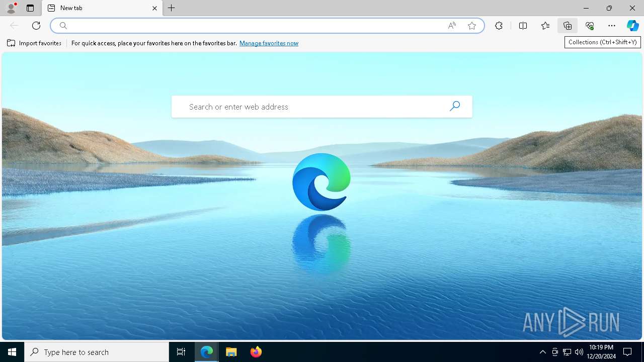The image size is (644, 362).
Task: Click the Search or enter web address box
Action: tap(322, 107)
